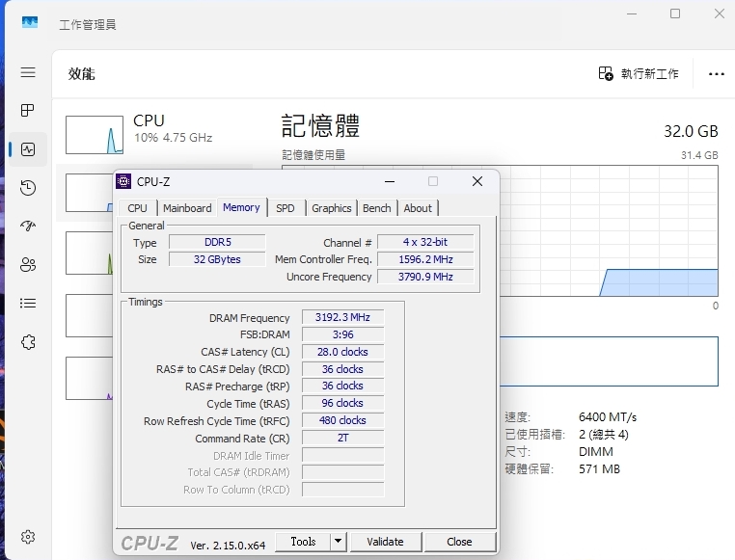
Task: Open the Startup apps icon in sidebar
Action: 28,227
